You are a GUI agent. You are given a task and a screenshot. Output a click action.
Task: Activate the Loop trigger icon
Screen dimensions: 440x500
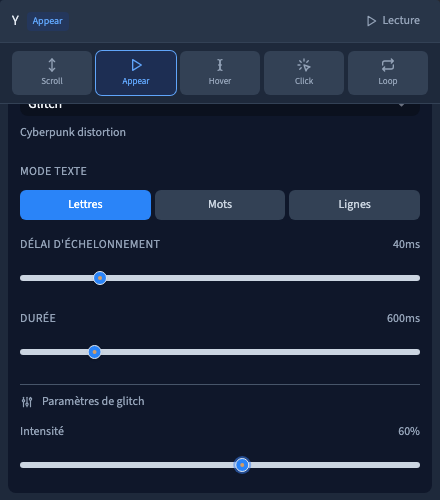point(388,65)
